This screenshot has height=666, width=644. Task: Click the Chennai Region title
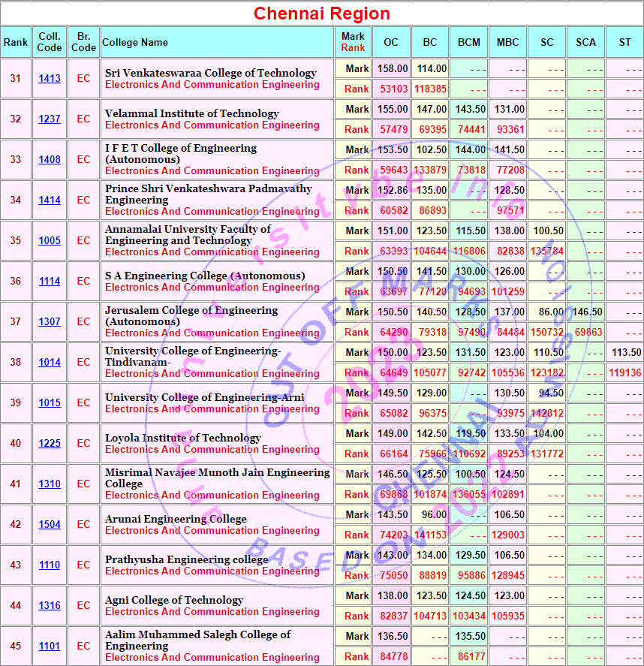pyautogui.click(x=321, y=14)
